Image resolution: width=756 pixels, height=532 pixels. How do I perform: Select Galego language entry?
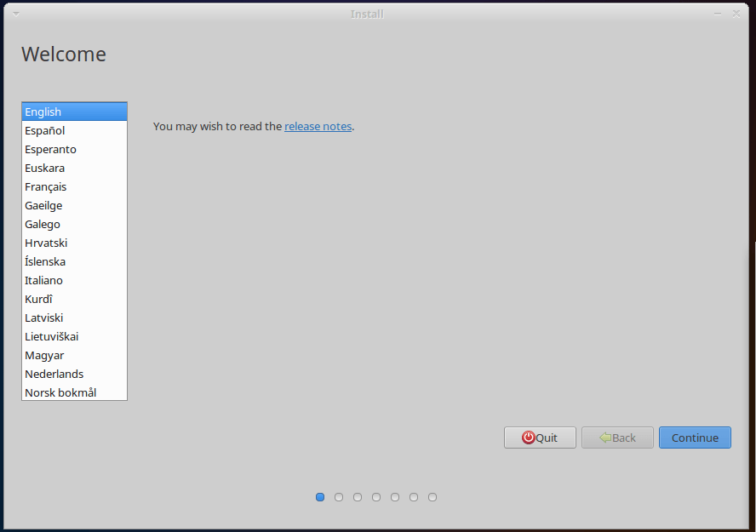point(74,225)
